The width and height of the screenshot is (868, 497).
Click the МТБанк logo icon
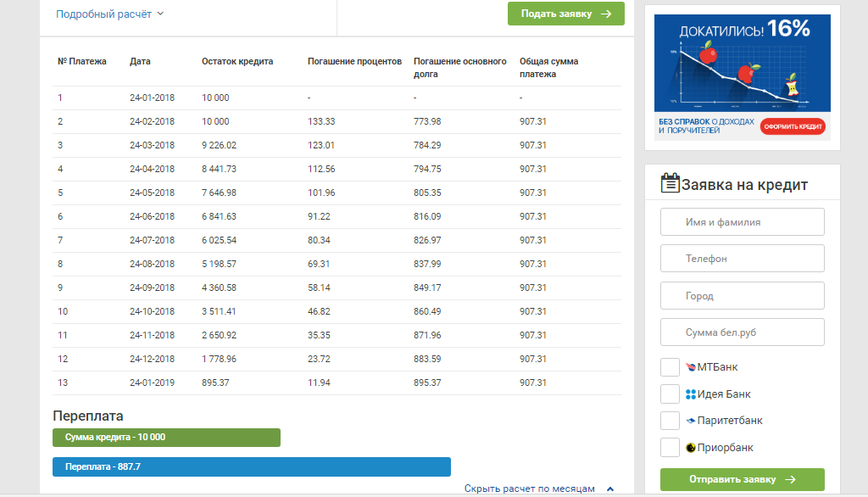[690, 366]
